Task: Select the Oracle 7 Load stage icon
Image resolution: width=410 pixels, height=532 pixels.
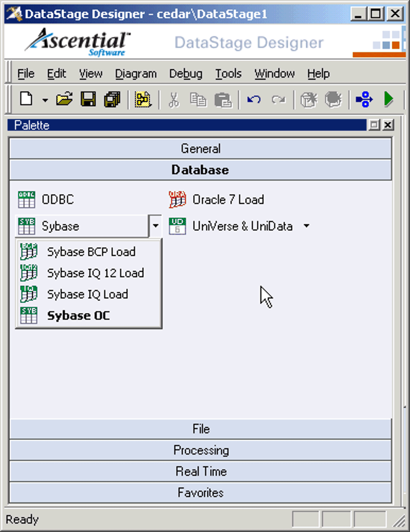Action: (x=177, y=200)
